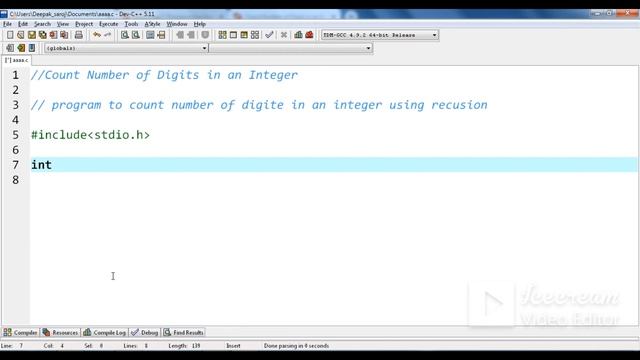Click the Stop Execution X icon
Image resolution: width=640 pixels, height=360 pixels.
(284, 35)
